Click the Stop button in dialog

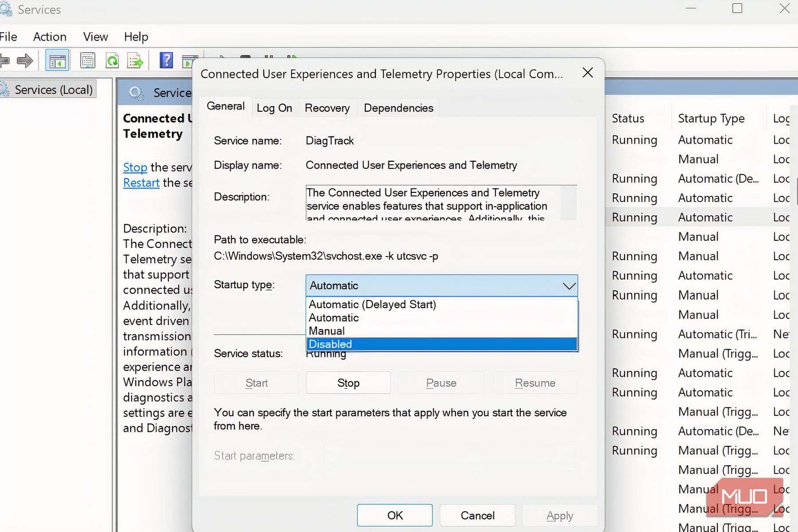[348, 383]
